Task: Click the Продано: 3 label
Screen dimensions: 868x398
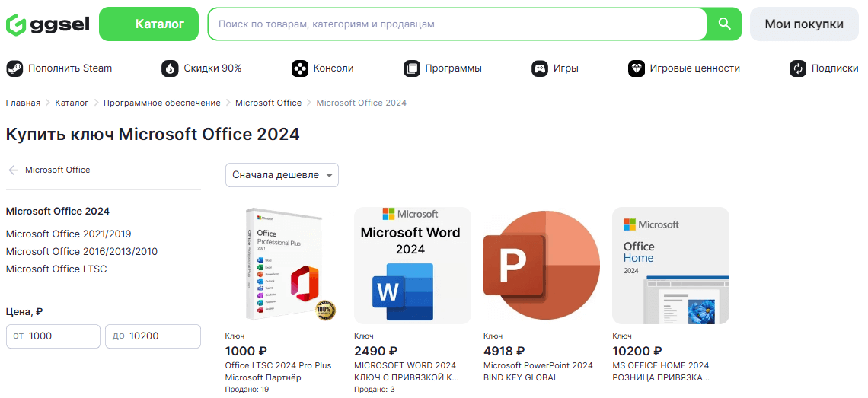Action: tap(374, 390)
